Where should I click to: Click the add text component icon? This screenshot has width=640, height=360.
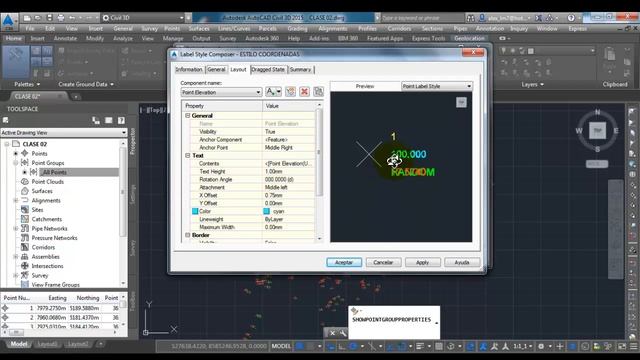pos(273,91)
